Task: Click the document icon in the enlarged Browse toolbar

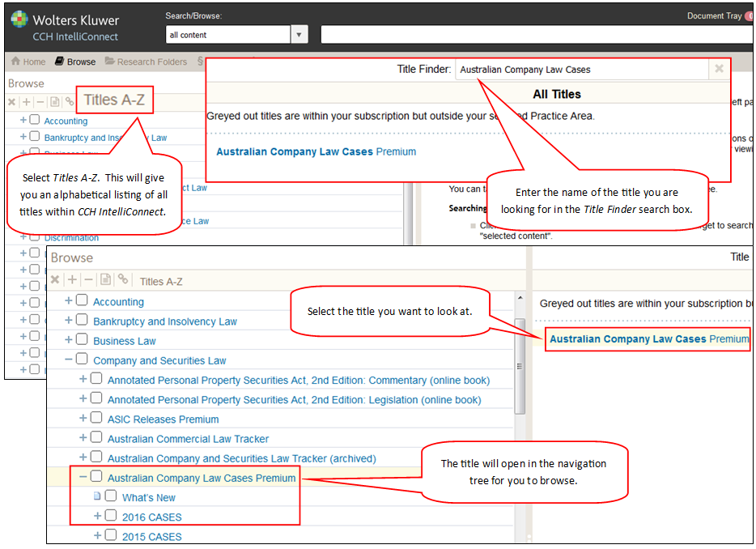Action: tap(105, 279)
